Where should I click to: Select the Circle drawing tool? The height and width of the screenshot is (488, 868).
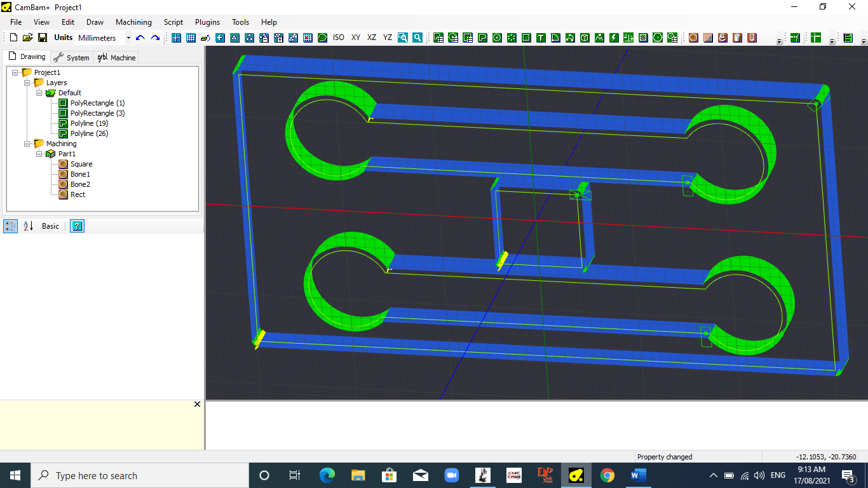(497, 37)
